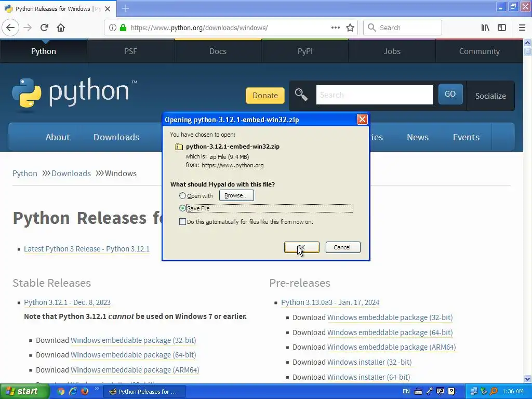Image resolution: width=532 pixels, height=399 pixels.
Task: Launch Internet Explorer from quick launch
Action: point(73,392)
